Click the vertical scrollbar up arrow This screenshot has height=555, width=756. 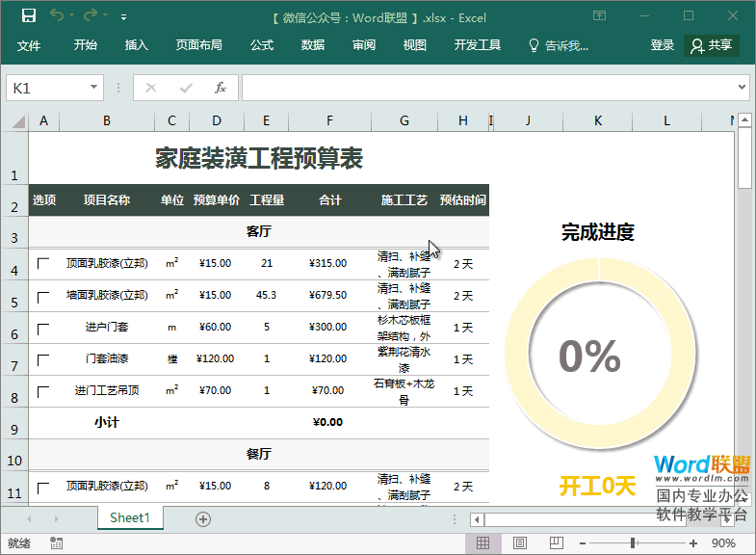coord(744,119)
